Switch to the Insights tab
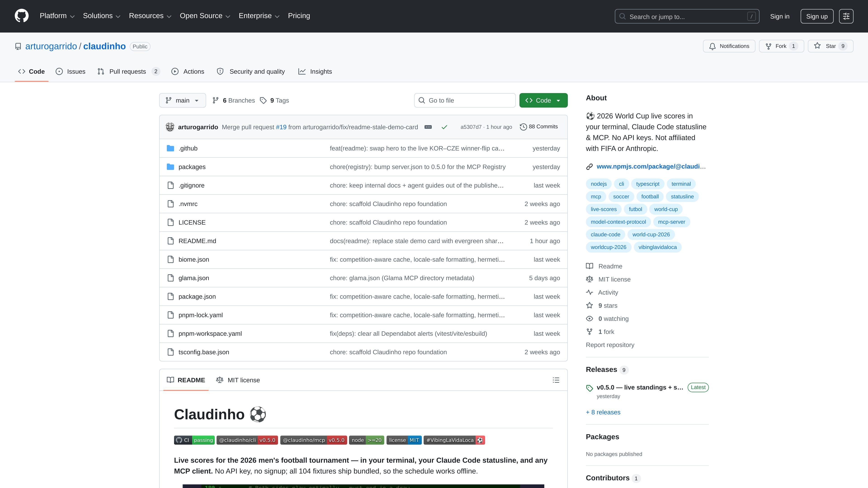868x488 pixels. click(x=315, y=71)
